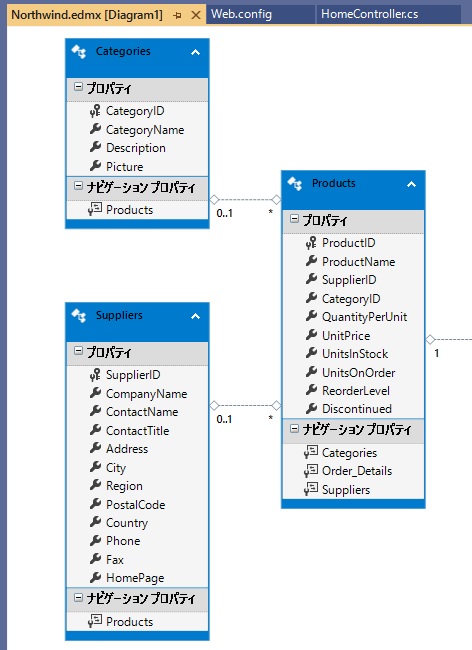Click the Suppliers entity header icon
This screenshot has width=472, height=650.
79,316
